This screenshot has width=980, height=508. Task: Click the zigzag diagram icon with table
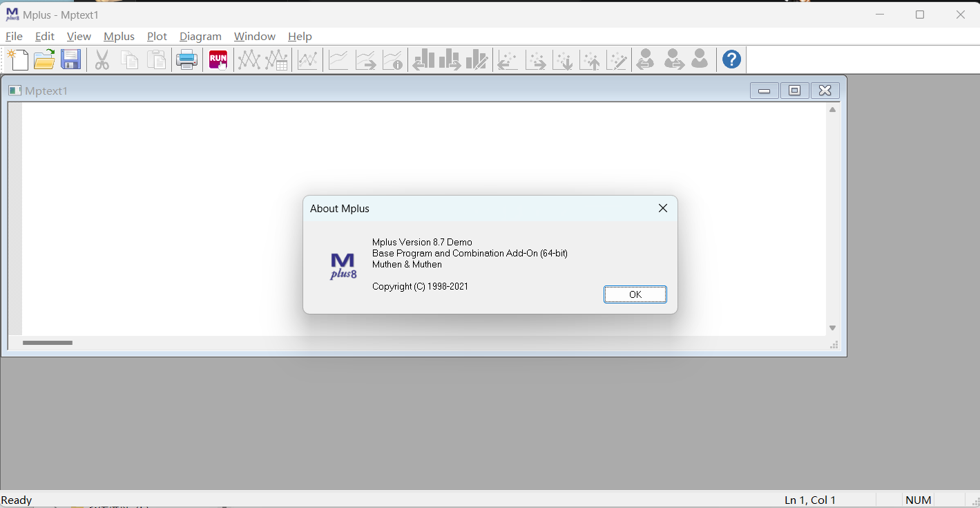(x=276, y=60)
